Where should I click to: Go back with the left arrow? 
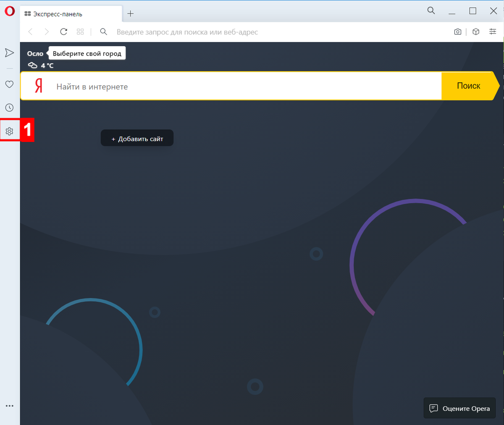pos(30,32)
